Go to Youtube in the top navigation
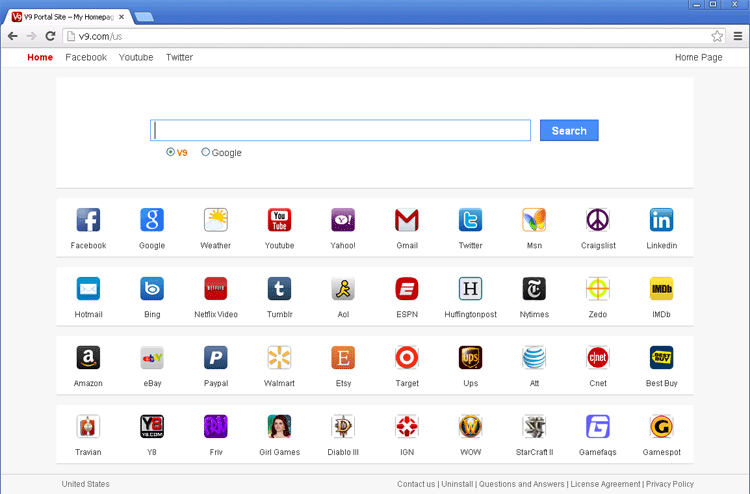 (x=136, y=58)
